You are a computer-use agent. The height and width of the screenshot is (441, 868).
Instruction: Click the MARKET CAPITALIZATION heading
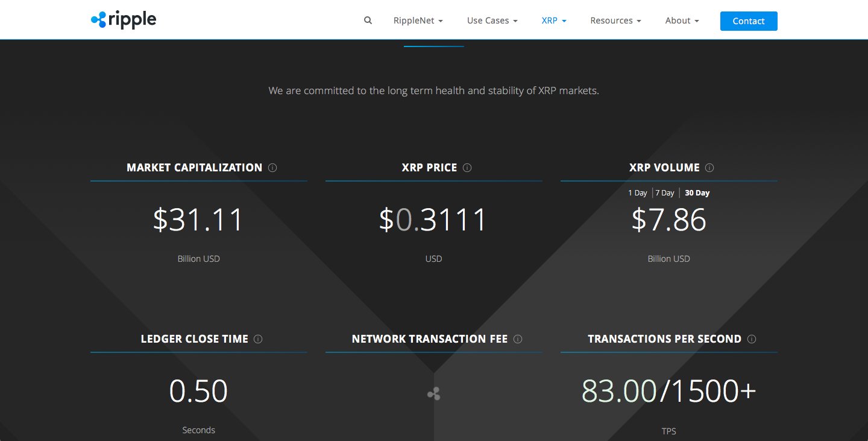[194, 168]
